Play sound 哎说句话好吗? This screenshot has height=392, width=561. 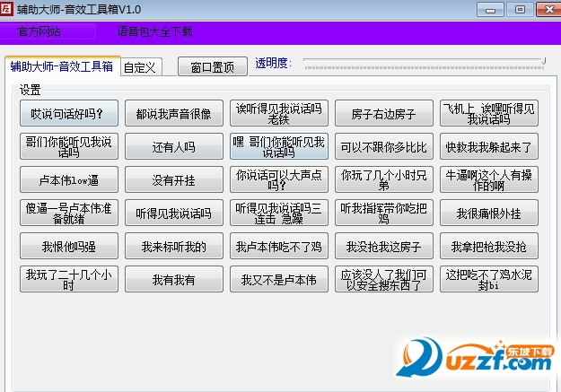pyautogui.click(x=69, y=113)
